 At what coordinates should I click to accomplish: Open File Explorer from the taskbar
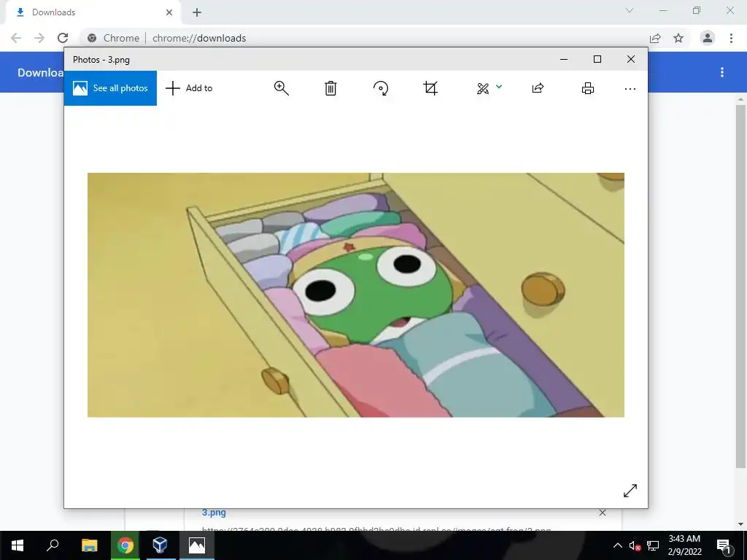(x=90, y=545)
